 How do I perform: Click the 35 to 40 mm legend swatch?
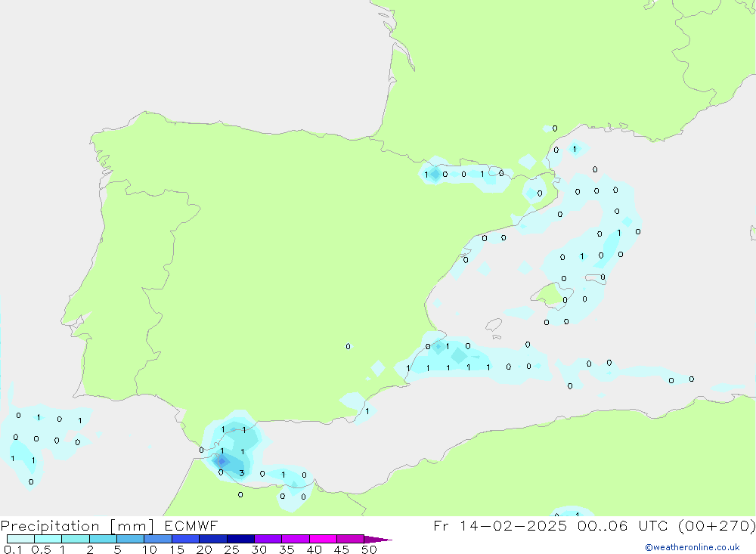point(296,539)
